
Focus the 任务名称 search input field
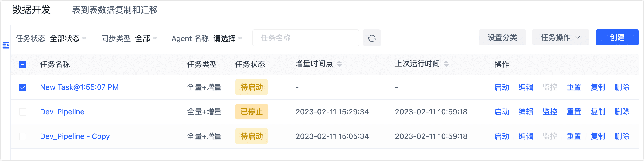tap(305, 38)
